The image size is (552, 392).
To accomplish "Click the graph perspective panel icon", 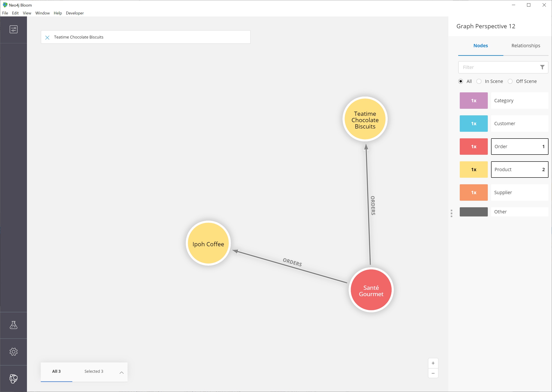I will (13, 29).
